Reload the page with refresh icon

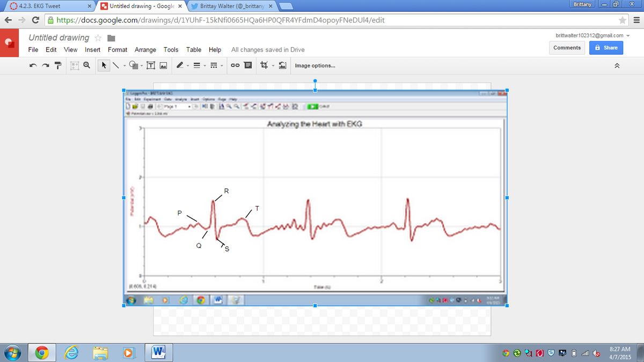[x=35, y=20]
